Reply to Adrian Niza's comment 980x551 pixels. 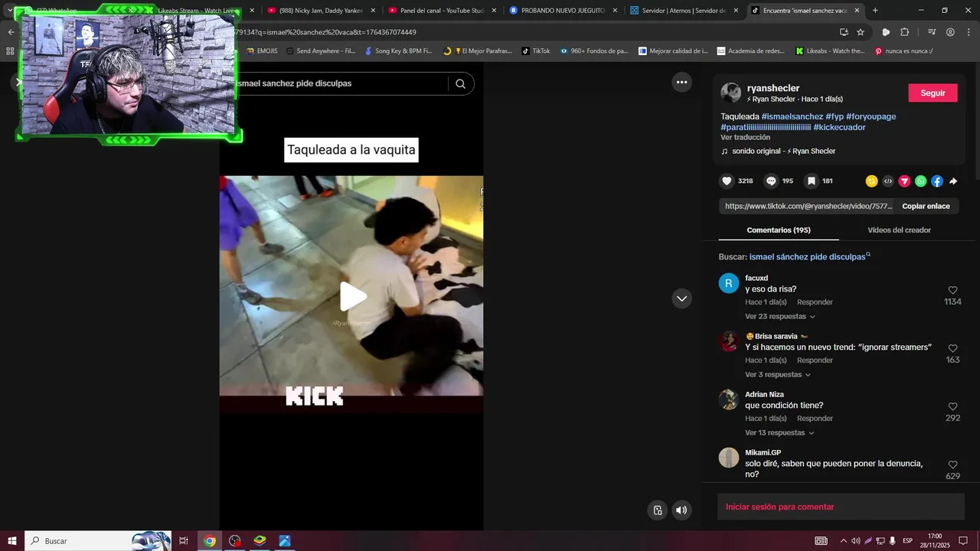click(815, 419)
